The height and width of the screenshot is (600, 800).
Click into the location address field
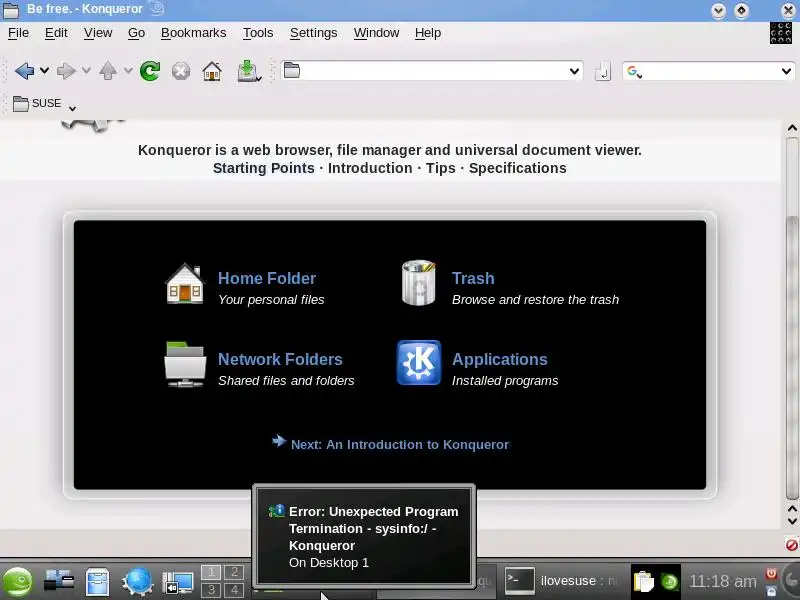[x=434, y=70]
